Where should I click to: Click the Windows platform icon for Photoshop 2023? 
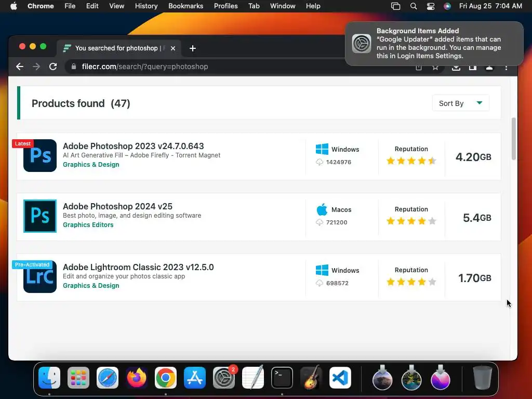pos(322,149)
